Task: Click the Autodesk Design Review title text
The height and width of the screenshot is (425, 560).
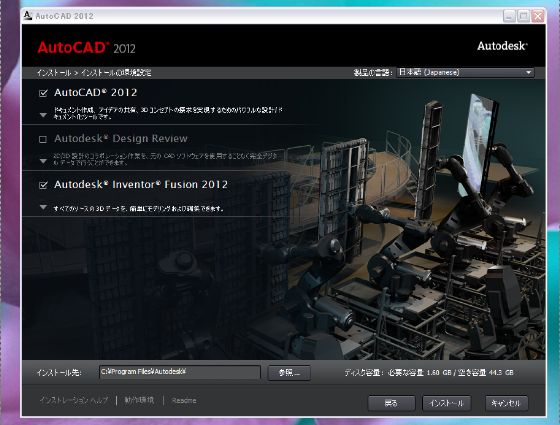Action: point(121,139)
